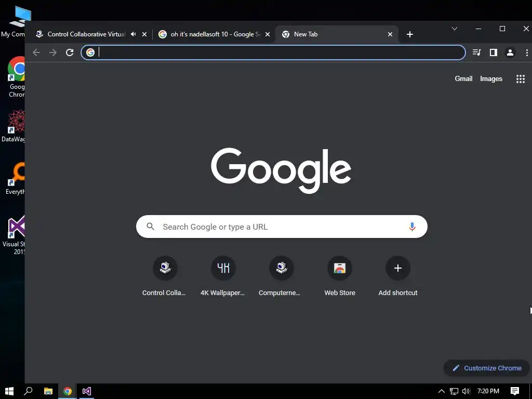Start voice search with the microphone icon

(412, 227)
